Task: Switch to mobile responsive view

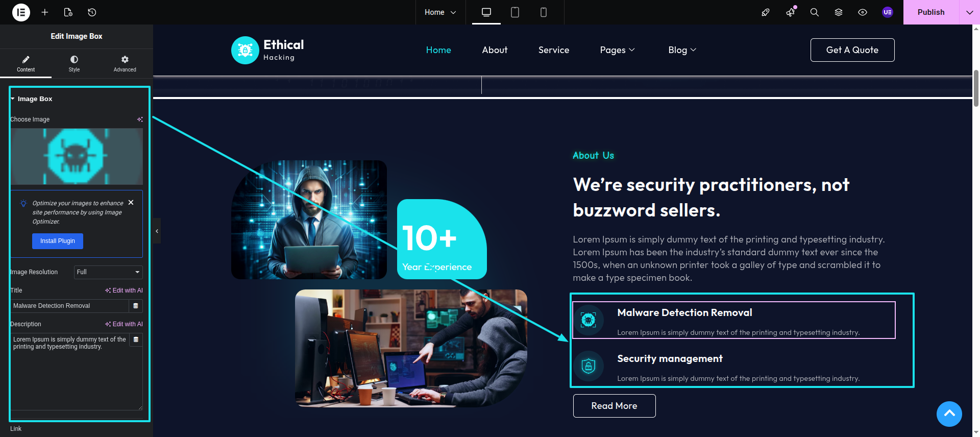Action: tap(544, 12)
